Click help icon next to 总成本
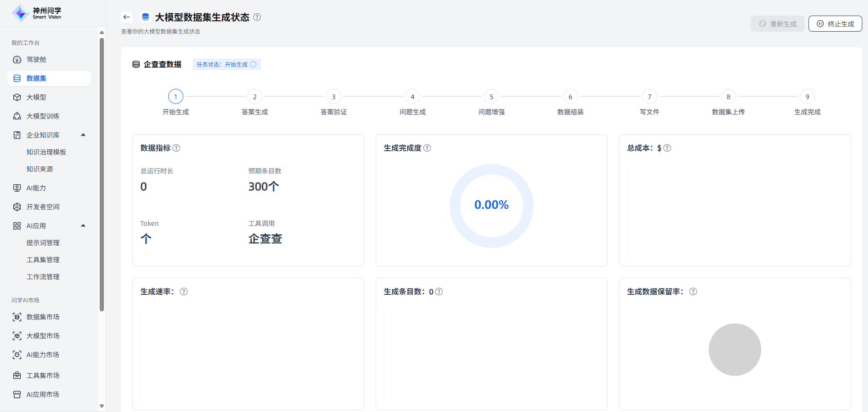 coord(667,148)
